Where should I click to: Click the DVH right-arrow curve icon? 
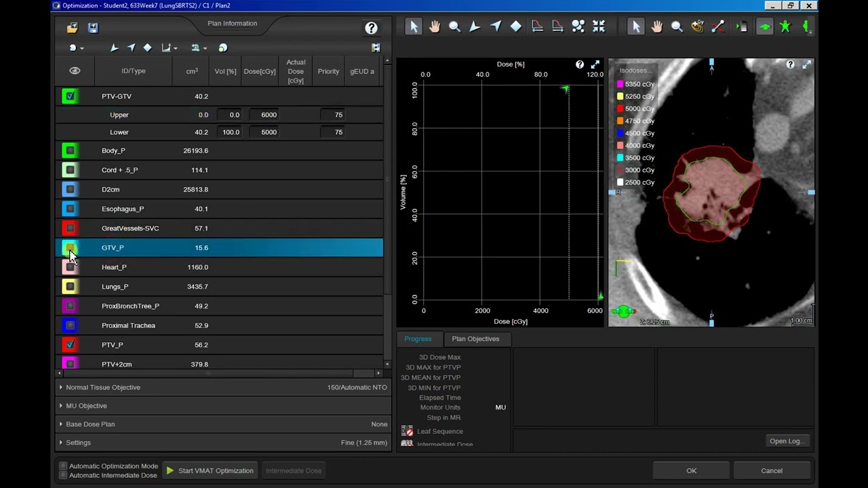[557, 26]
